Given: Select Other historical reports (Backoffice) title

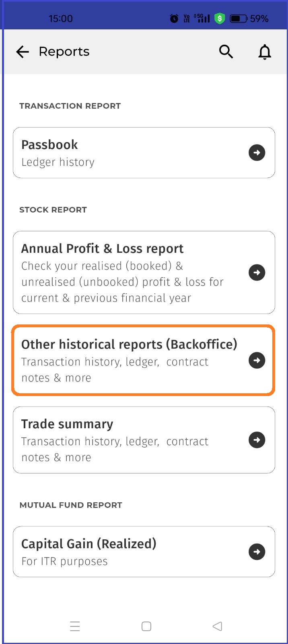Looking at the screenshot, I should (x=129, y=345).
